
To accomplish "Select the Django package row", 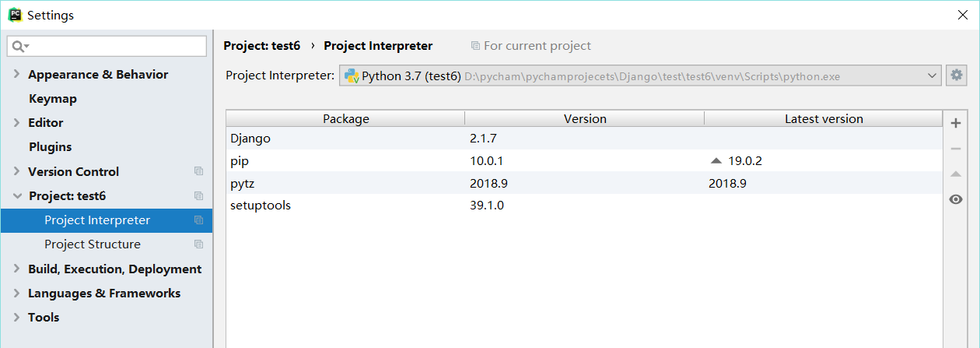I will [x=584, y=138].
